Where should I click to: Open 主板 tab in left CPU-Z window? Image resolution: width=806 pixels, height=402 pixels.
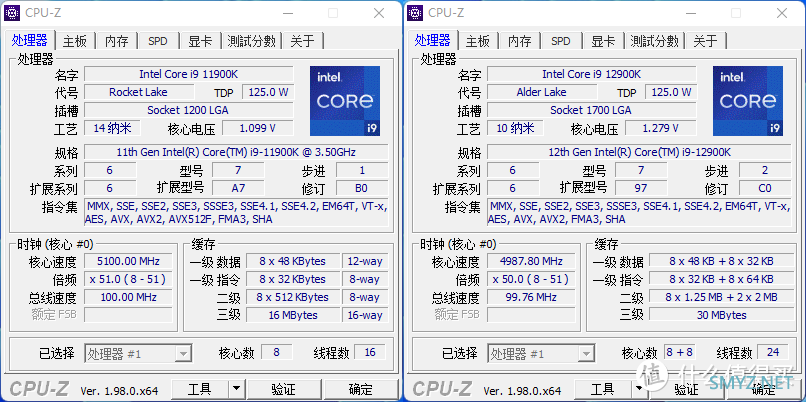(x=75, y=41)
